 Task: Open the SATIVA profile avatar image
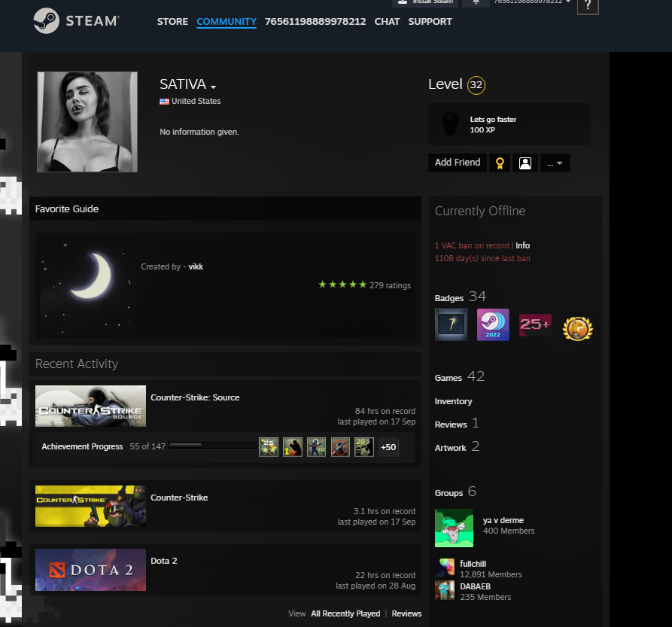(87, 122)
